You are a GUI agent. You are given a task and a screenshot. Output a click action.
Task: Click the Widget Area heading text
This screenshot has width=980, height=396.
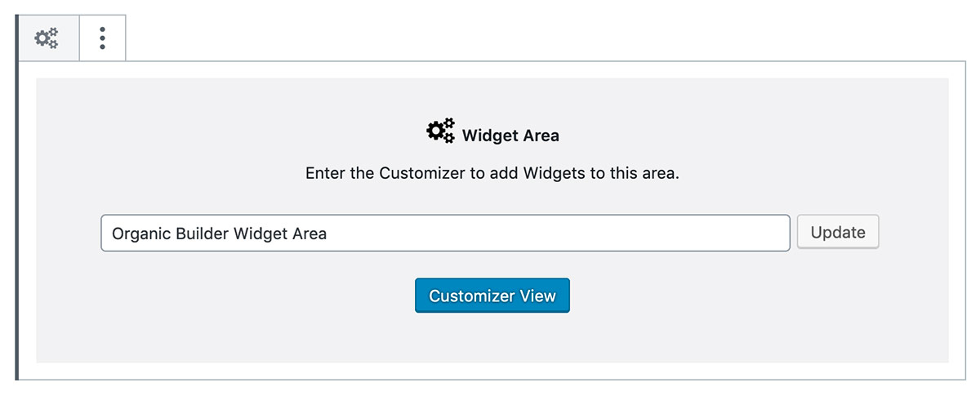510,136
